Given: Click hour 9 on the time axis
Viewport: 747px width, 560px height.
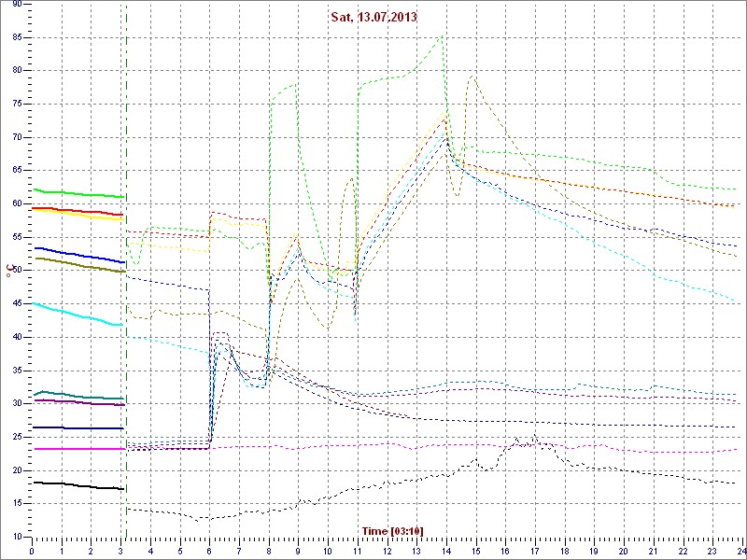Looking at the screenshot, I should coord(299,550).
